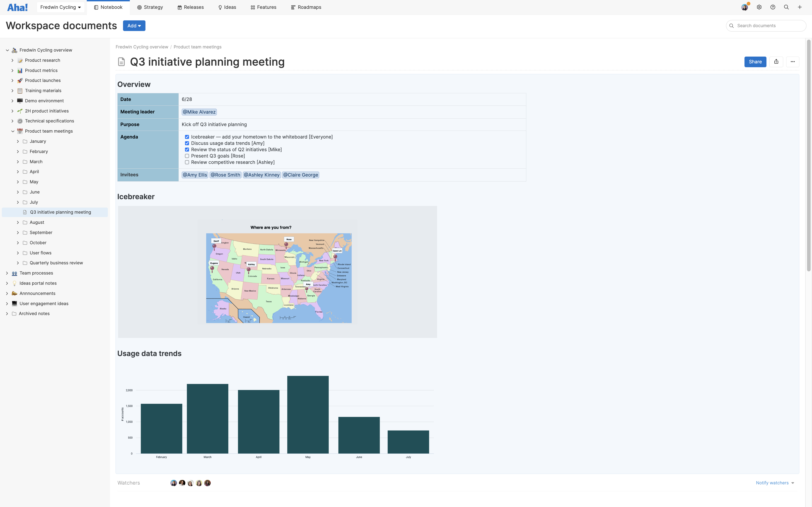Click the help question mark icon
Screen dimensions: 812x507
[773, 7]
